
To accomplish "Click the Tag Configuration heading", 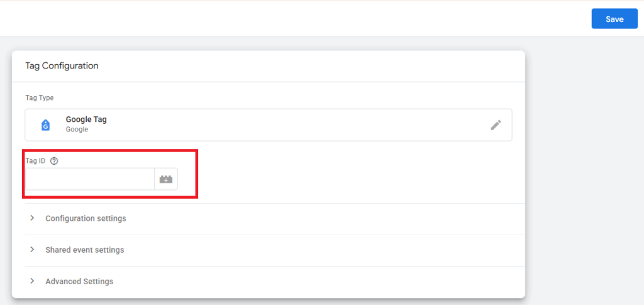I will click(62, 65).
